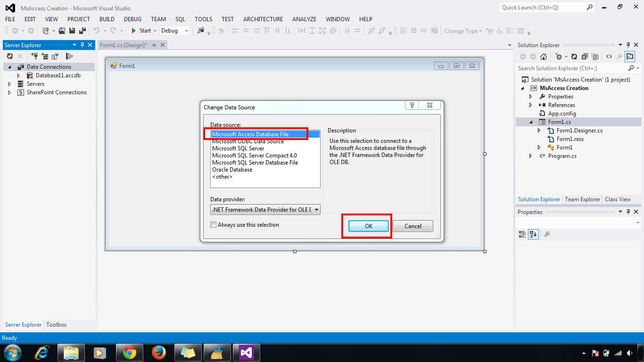The width and height of the screenshot is (644, 362).
Task: Cancel the Change Data Source dialog
Action: (x=413, y=226)
